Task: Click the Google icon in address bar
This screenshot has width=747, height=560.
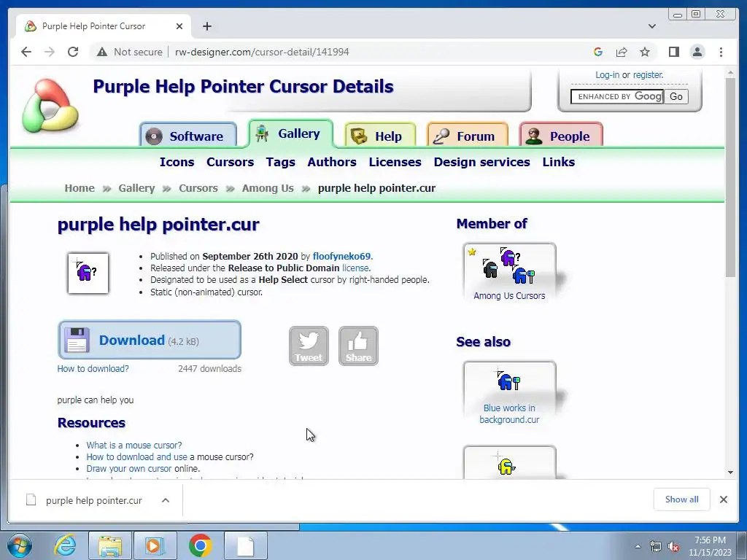Action: pos(598,52)
